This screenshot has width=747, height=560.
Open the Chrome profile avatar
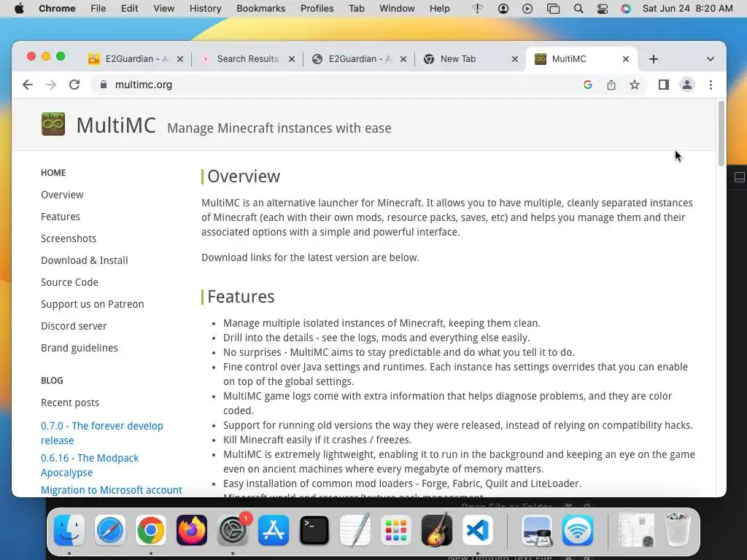(x=687, y=85)
